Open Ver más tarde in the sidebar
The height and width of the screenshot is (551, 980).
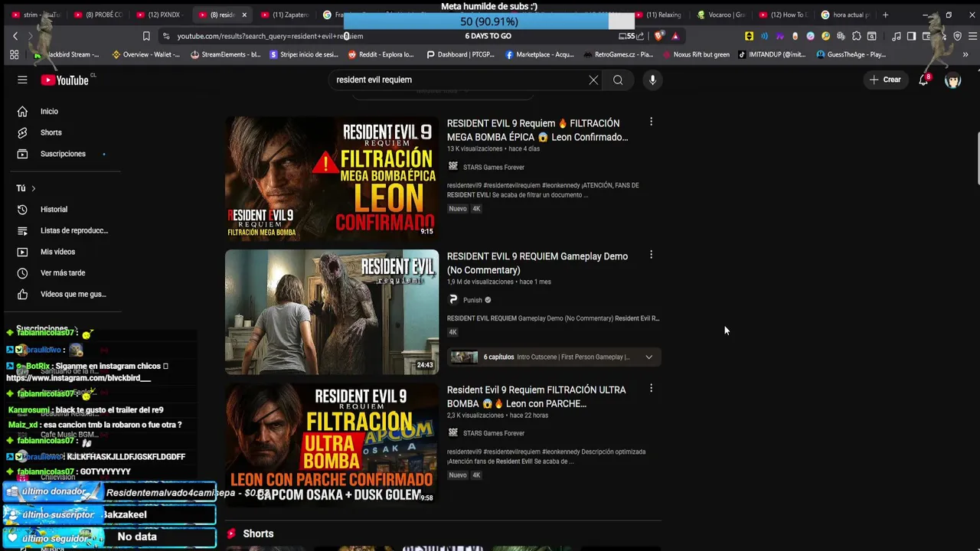(61, 272)
